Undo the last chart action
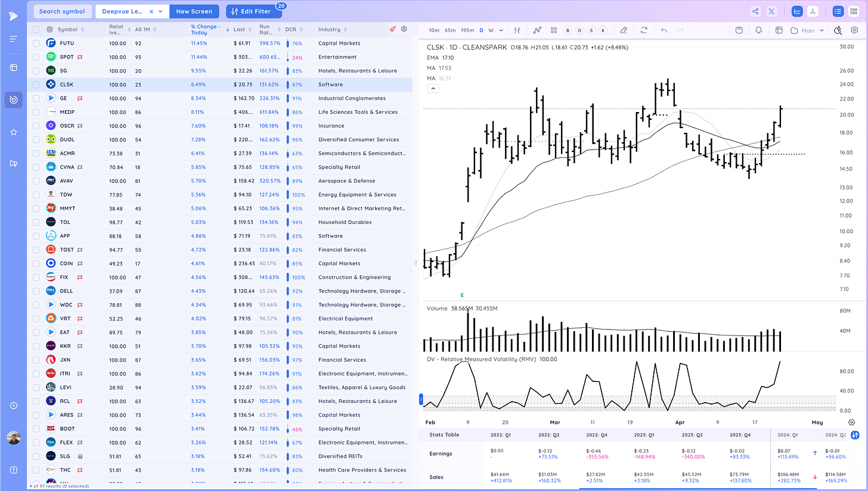The image size is (868, 491). coord(664,30)
